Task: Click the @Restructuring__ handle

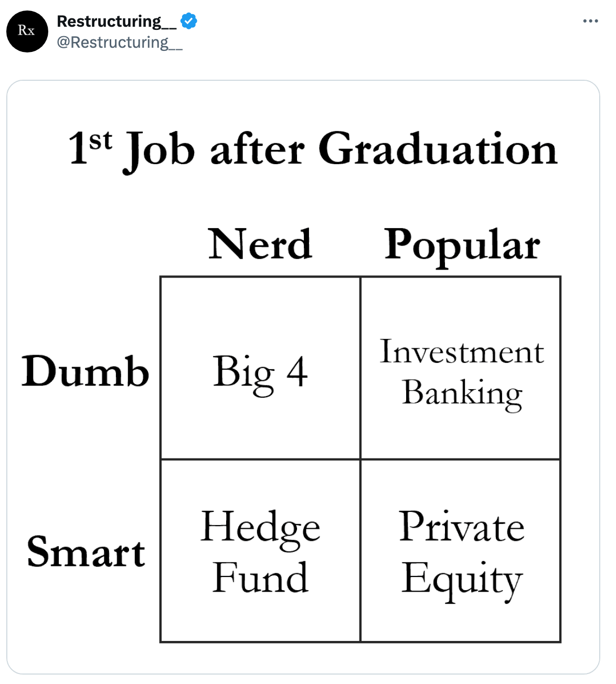Action: coord(120,42)
